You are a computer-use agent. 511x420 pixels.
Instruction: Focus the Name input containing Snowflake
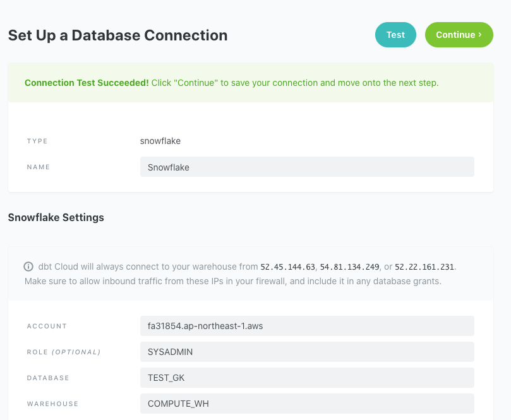click(307, 167)
